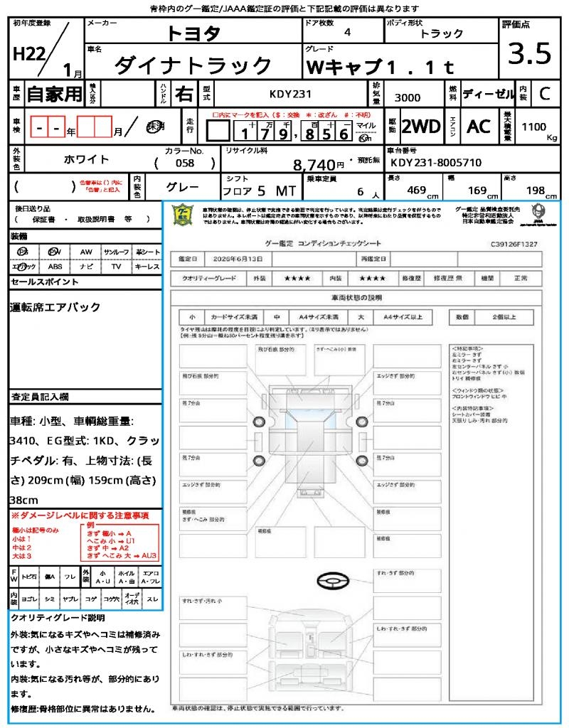Click the first registration year H22
Viewport: 569px width, 728px height.
[28, 54]
